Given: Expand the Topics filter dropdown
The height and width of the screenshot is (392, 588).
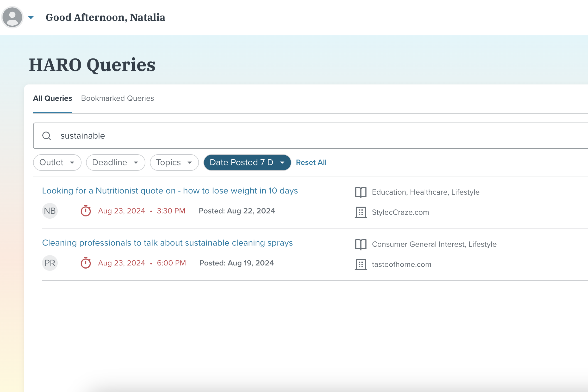Looking at the screenshot, I should [174, 162].
